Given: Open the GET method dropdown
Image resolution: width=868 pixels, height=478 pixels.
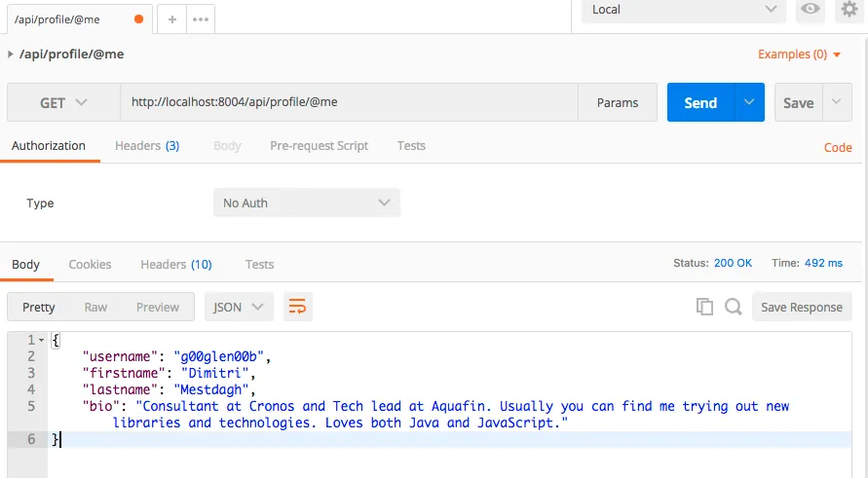Looking at the screenshot, I should [x=63, y=102].
